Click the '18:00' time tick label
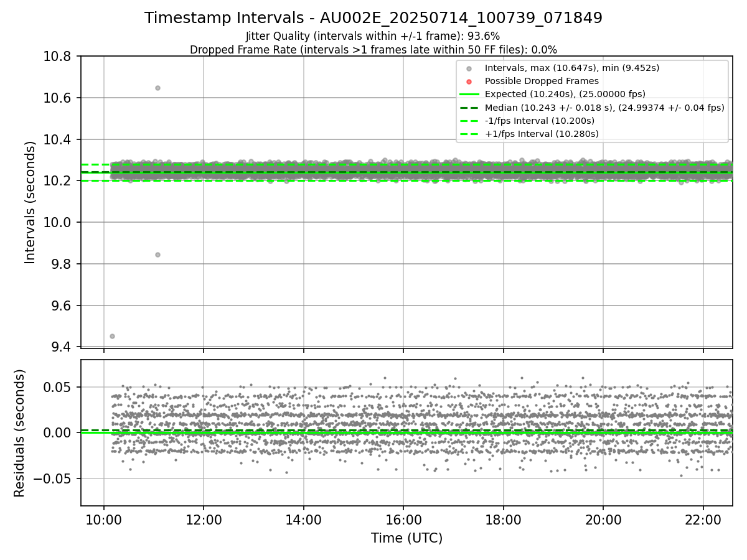 click(503, 520)
